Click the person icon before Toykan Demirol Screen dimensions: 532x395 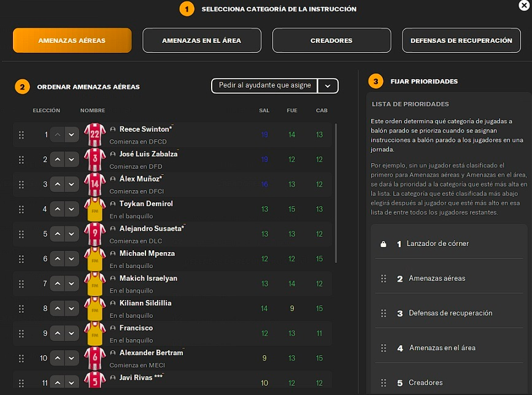[x=113, y=204]
